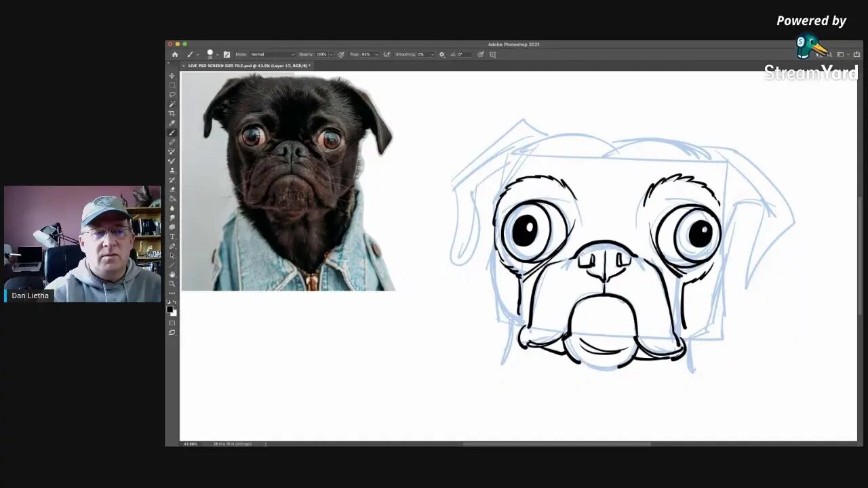Click the Smoothing value field

pos(424,54)
